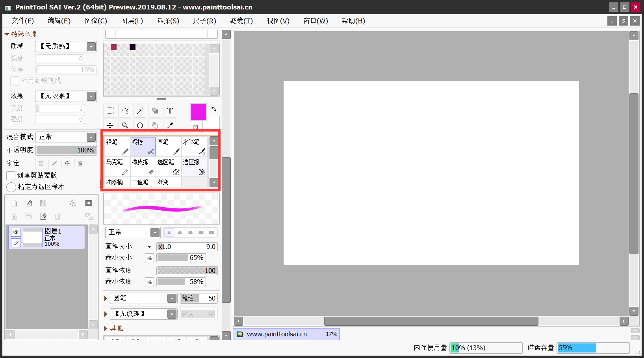The image size is (644, 358).
Task: Choose the 水彩笔 watercolor brush
Action: pos(194,147)
